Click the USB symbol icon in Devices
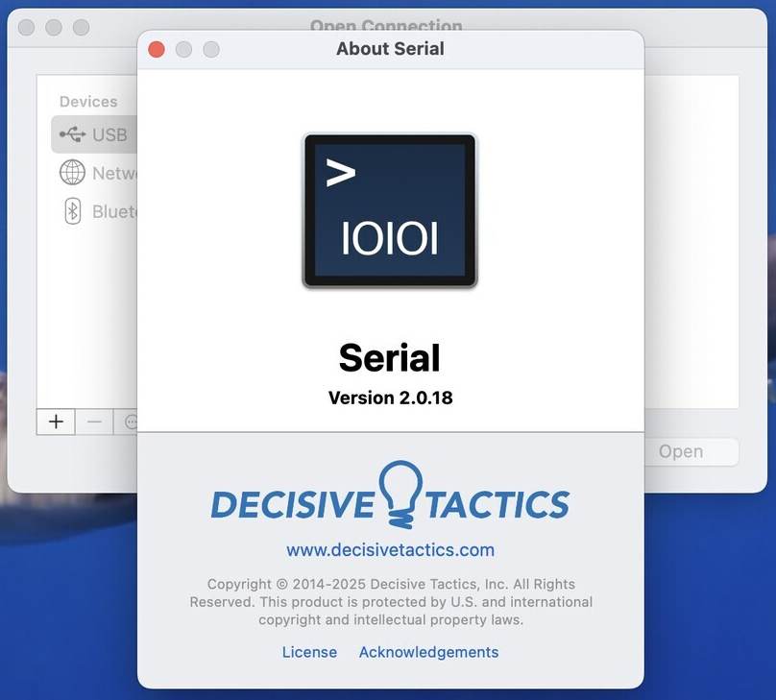The image size is (776, 700). [72, 134]
